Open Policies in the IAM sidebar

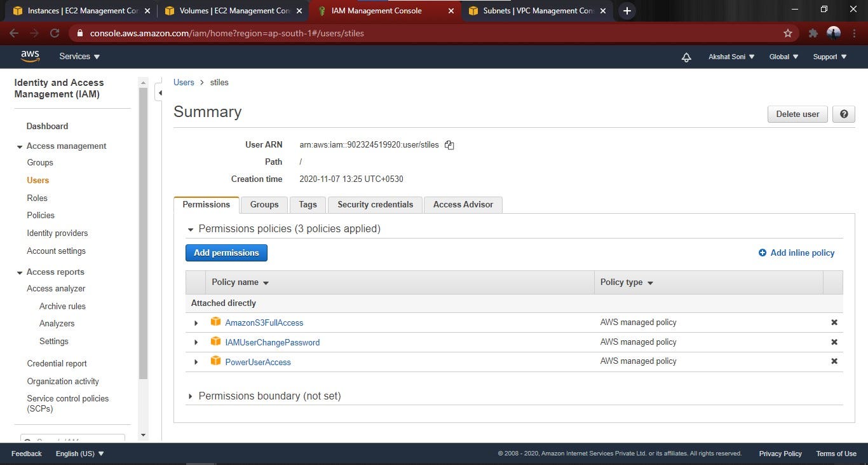point(41,216)
